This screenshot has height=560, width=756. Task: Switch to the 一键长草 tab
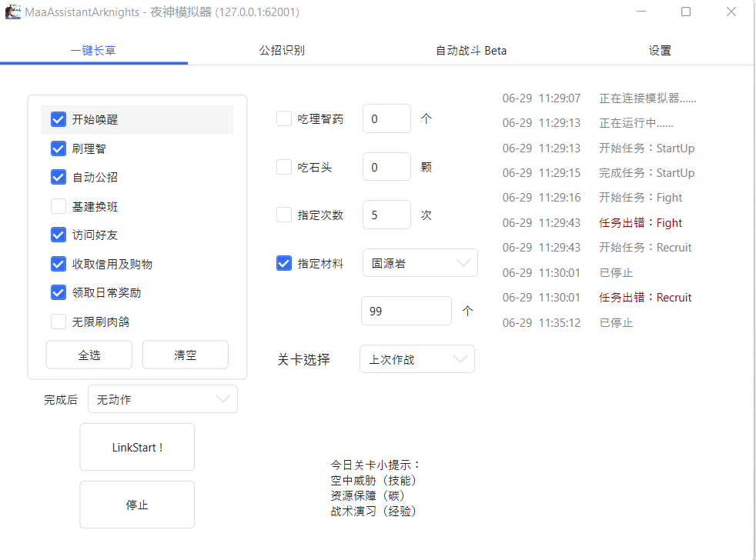pos(93,50)
